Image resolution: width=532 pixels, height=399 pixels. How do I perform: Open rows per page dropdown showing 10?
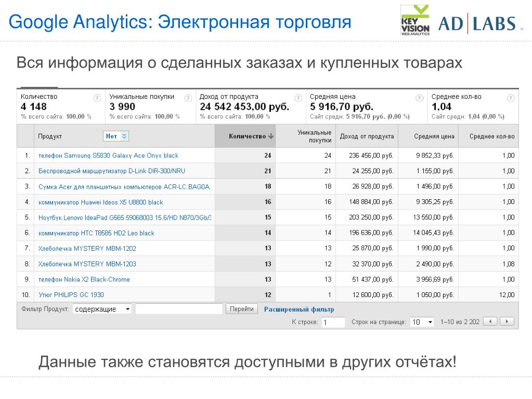point(422,322)
